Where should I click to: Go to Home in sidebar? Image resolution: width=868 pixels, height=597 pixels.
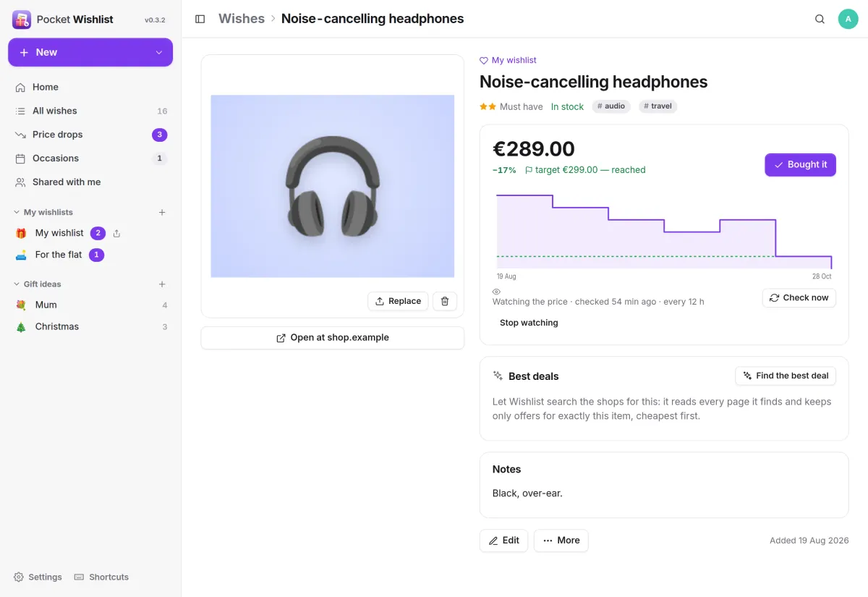tap(90, 87)
